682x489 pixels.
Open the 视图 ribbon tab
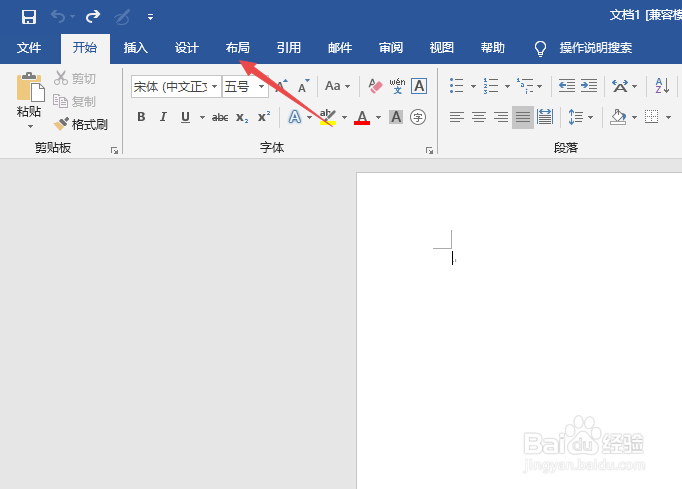click(x=441, y=48)
